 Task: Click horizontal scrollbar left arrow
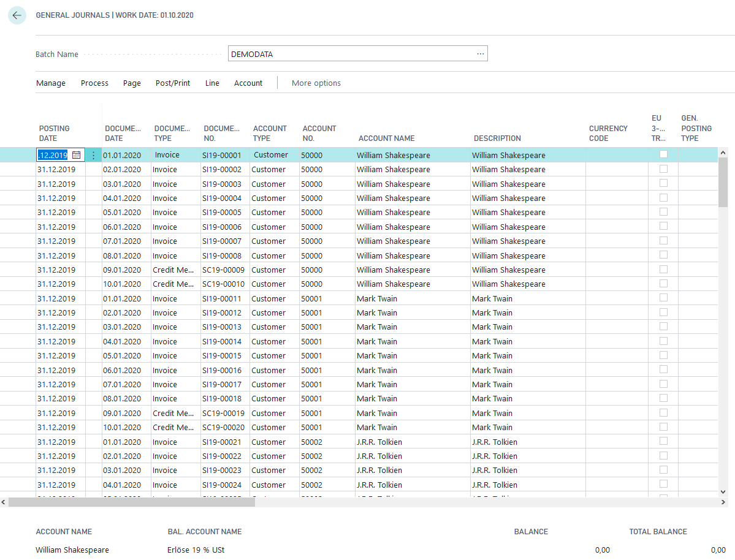(4, 502)
